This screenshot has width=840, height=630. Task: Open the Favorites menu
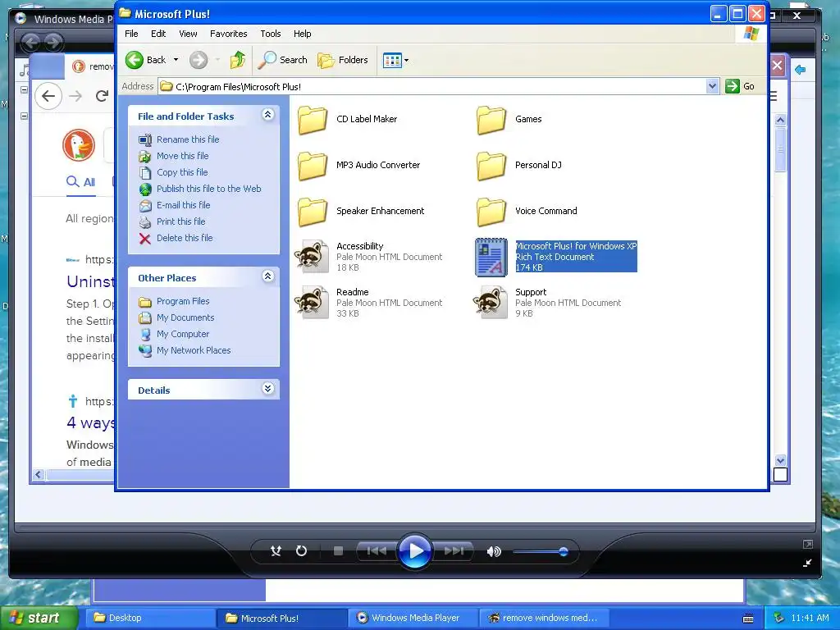tap(228, 34)
